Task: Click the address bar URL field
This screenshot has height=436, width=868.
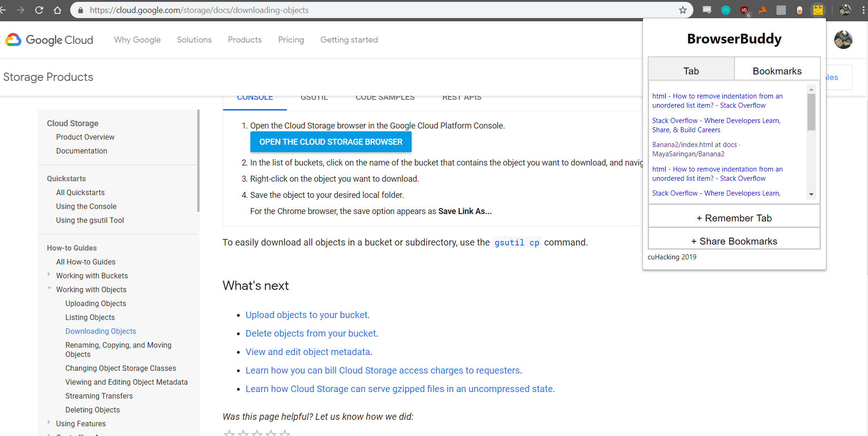Action: (x=381, y=10)
